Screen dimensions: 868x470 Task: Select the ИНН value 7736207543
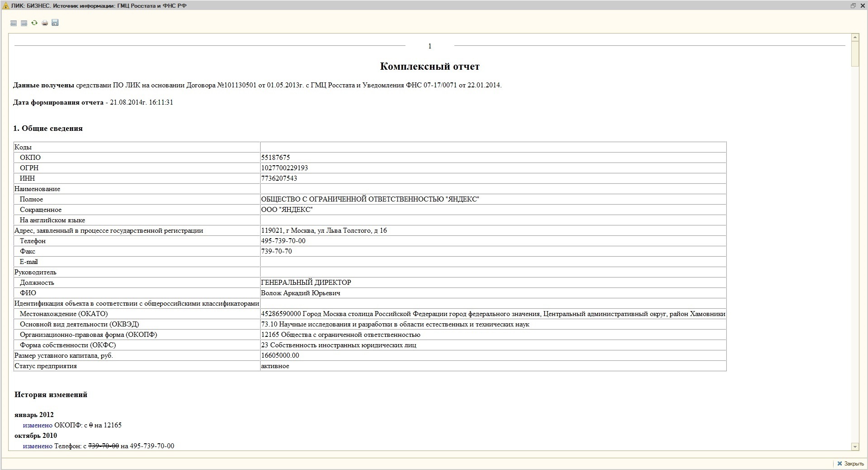coord(279,178)
